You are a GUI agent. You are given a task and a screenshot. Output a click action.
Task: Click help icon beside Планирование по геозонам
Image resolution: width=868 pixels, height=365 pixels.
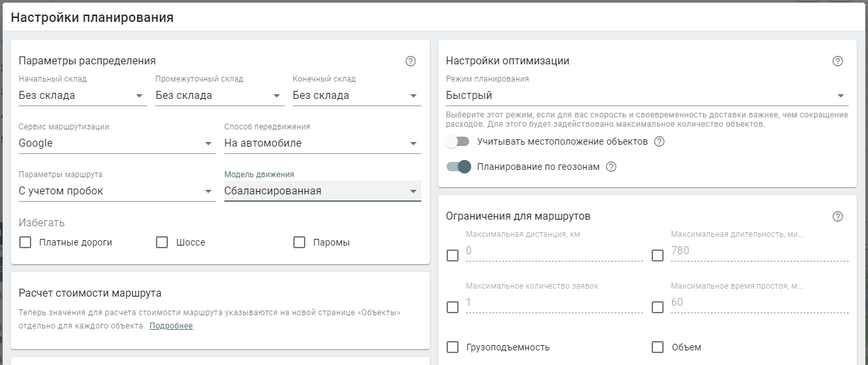(611, 167)
